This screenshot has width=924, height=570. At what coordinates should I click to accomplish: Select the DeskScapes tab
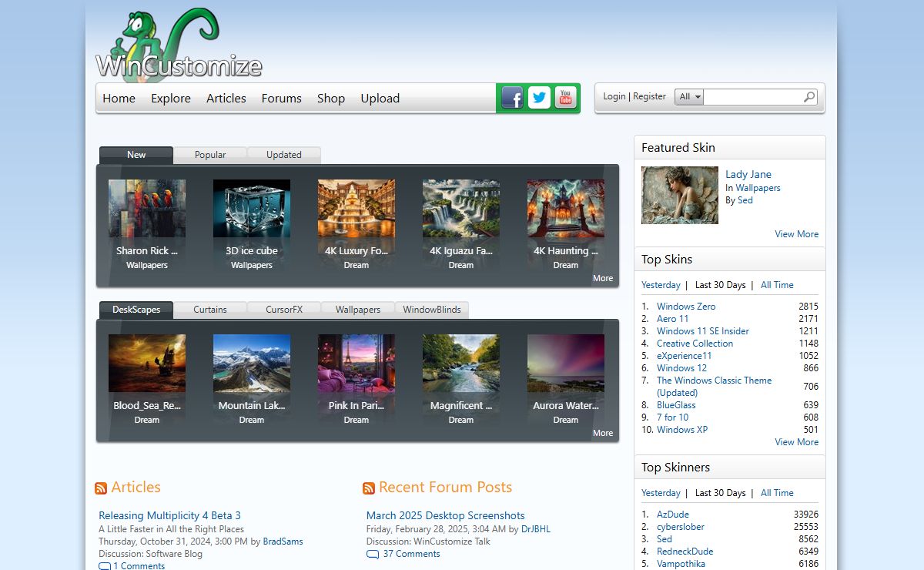136,310
